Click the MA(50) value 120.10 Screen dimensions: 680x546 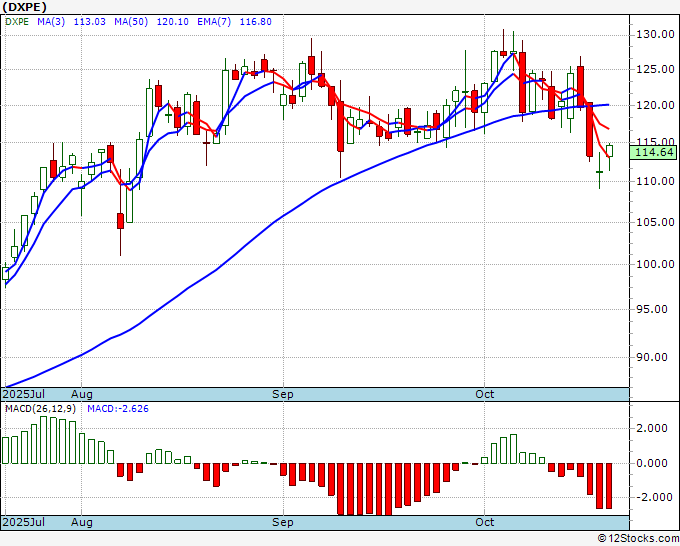(172, 21)
